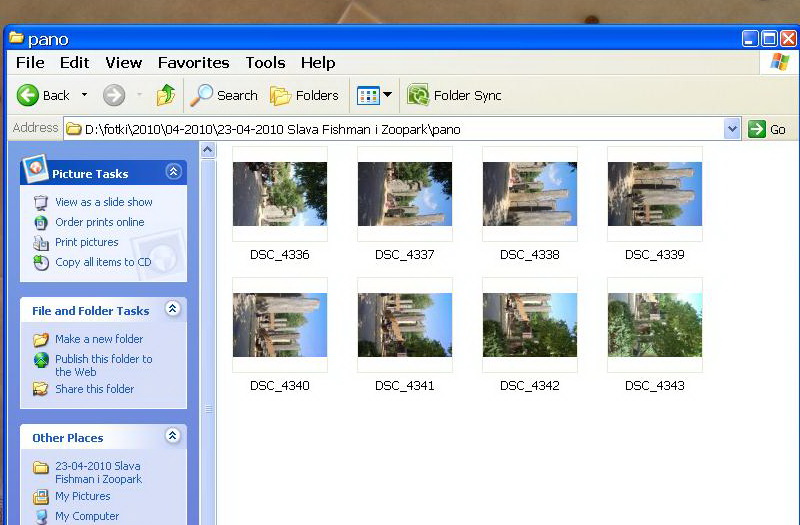Select thumbnail DSC_4338

530,194
